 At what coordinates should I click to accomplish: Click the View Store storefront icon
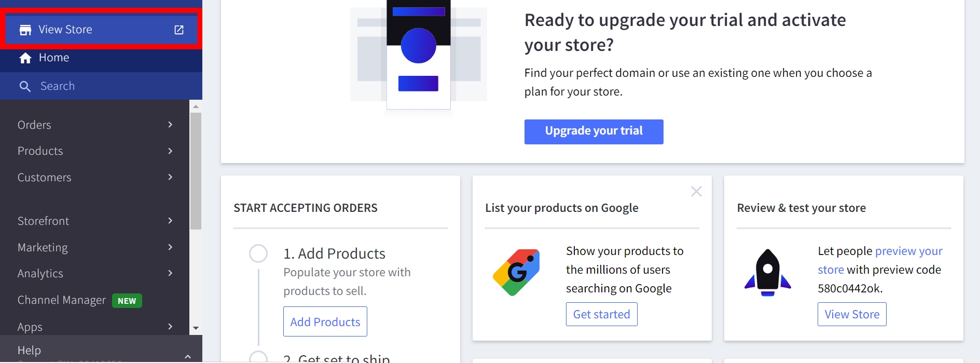(25, 30)
